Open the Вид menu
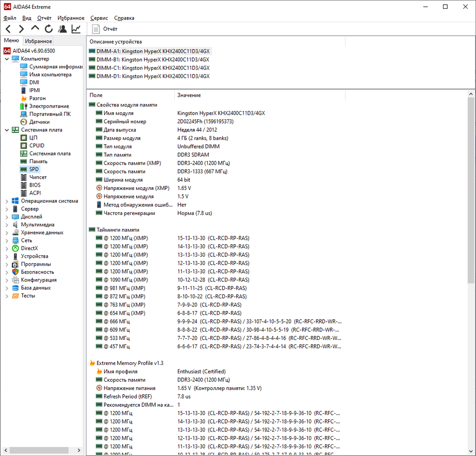Screen dimensions: 476x456 pyautogui.click(x=26, y=18)
